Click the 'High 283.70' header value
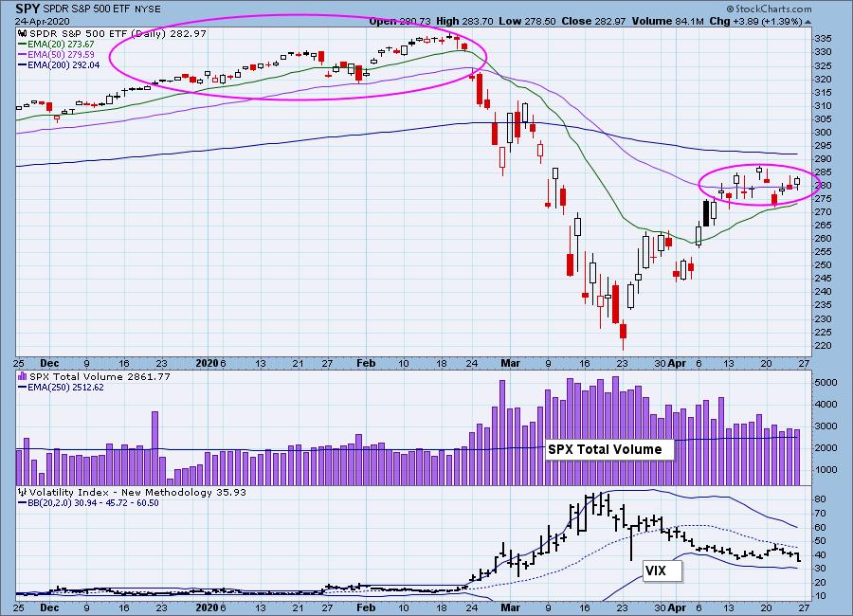The width and height of the screenshot is (853, 616). (464, 21)
